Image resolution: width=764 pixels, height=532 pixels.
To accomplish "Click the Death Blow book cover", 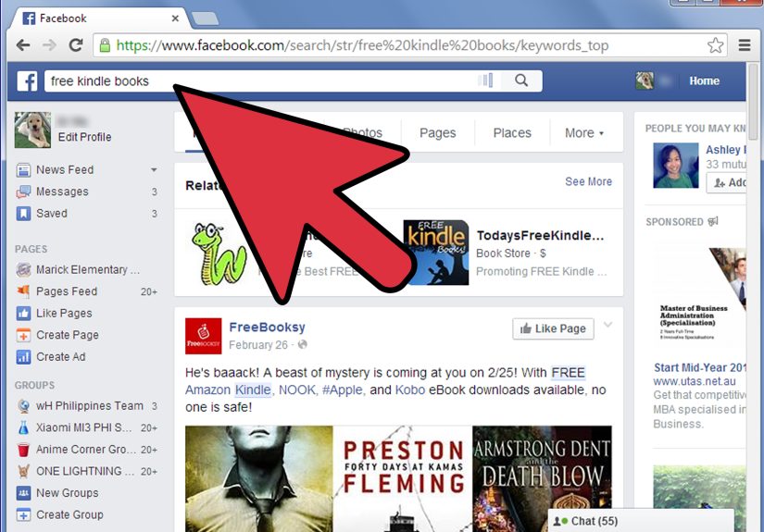I will (x=543, y=479).
